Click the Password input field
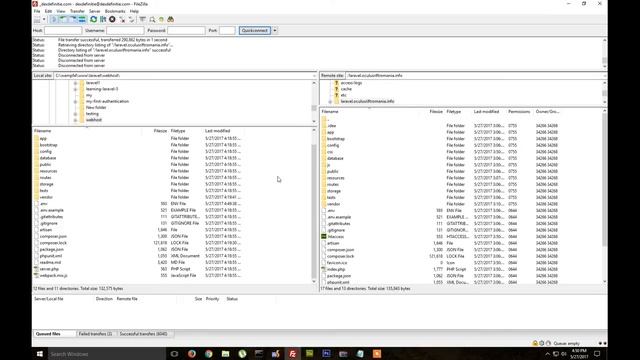640x360 pixels. point(186,31)
